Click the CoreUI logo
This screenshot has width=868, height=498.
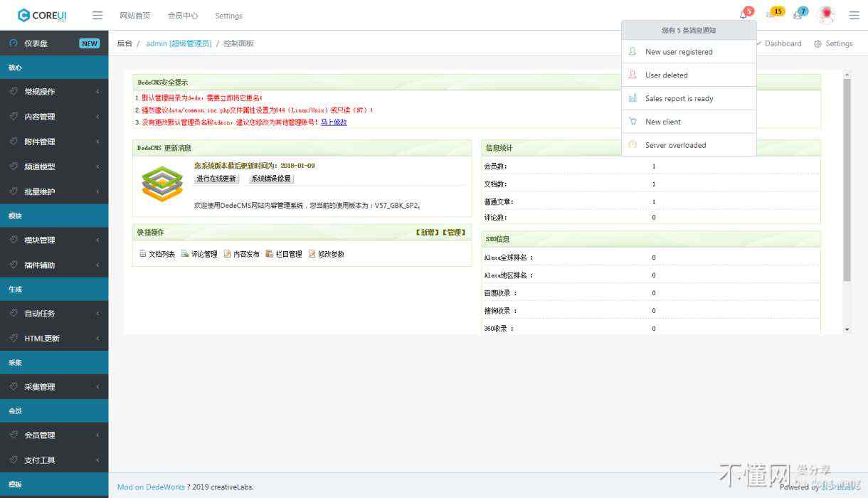point(43,15)
